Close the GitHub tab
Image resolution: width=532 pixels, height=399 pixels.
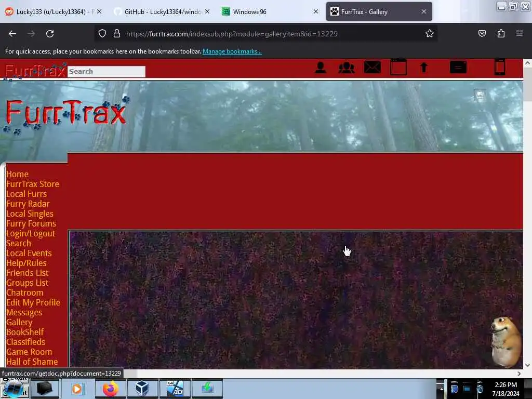[207, 11]
